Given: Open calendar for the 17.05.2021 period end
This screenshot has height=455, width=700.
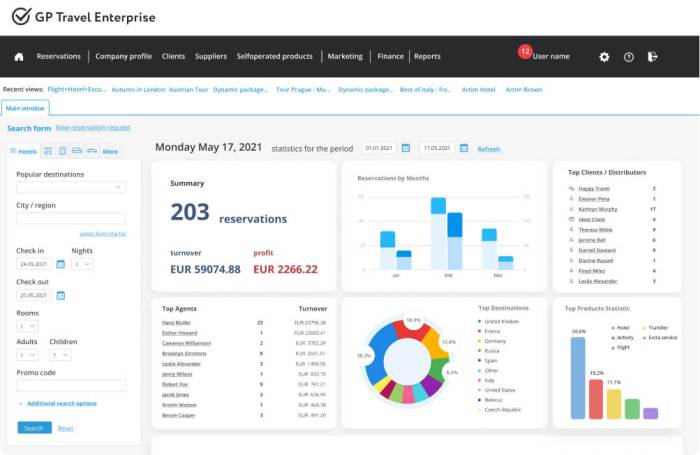Looking at the screenshot, I should pos(463,148).
